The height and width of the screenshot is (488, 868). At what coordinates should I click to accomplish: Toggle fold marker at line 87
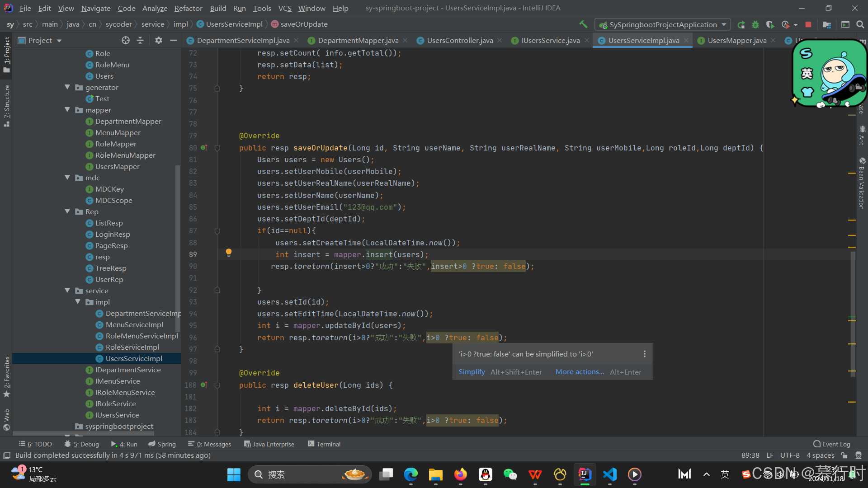(217, 231)
